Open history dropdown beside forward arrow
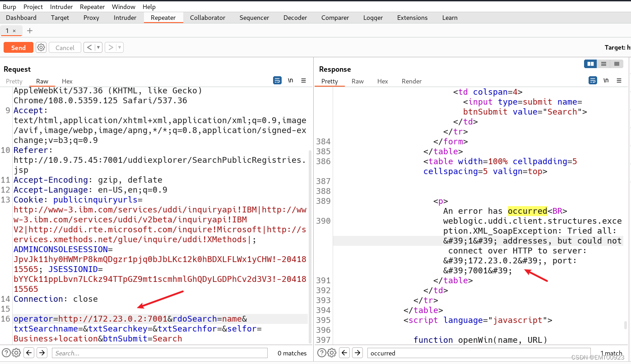Image resolution: width=631 pixels, height=364 pixels. [120, 47]
